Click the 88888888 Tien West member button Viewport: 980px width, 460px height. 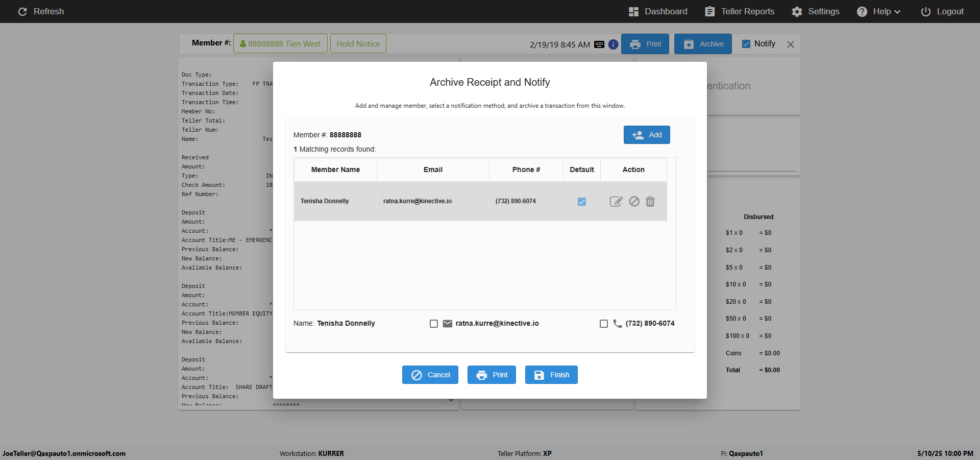(280, 43)
